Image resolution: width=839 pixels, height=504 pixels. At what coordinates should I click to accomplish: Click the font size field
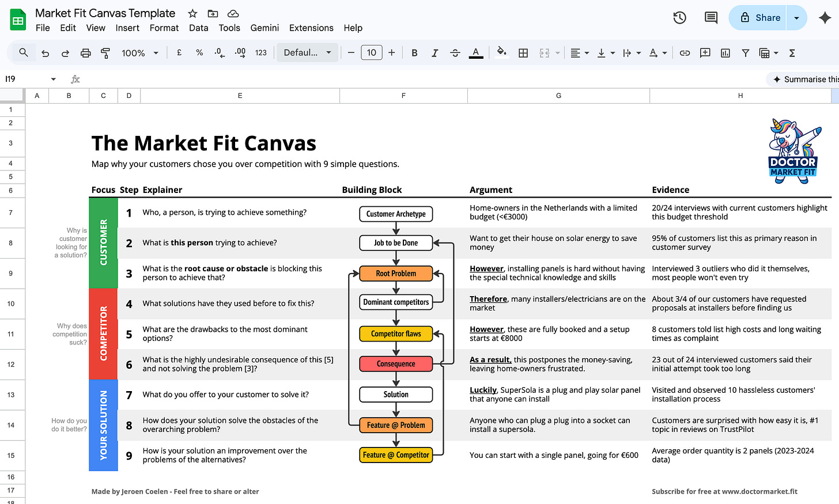[x=372, y=53]
